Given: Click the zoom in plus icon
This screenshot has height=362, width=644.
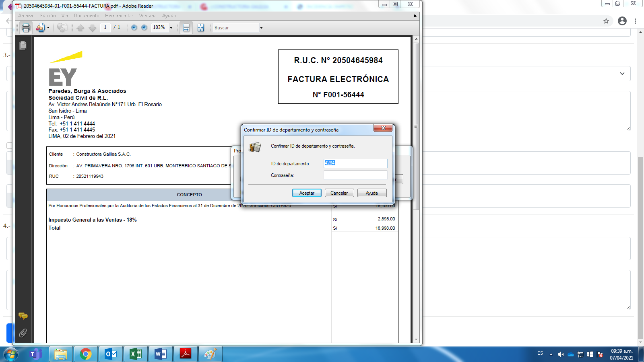Looking at the screenshot, I should tap(144, 28).
